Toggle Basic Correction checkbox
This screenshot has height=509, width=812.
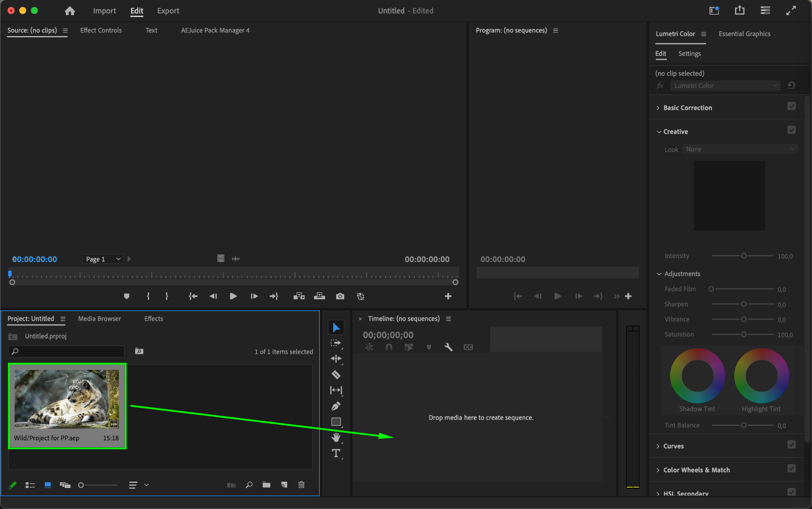[x=791, y=106]
